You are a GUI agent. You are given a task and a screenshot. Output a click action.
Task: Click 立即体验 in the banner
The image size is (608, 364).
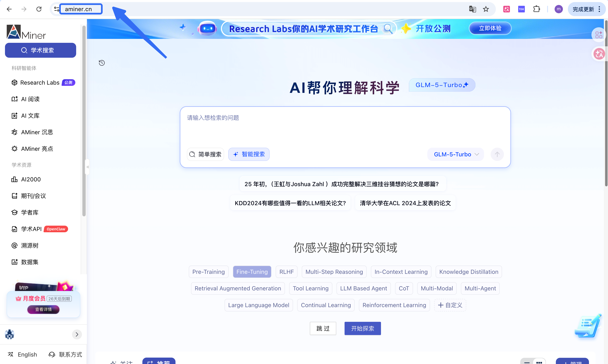point(490,28)
